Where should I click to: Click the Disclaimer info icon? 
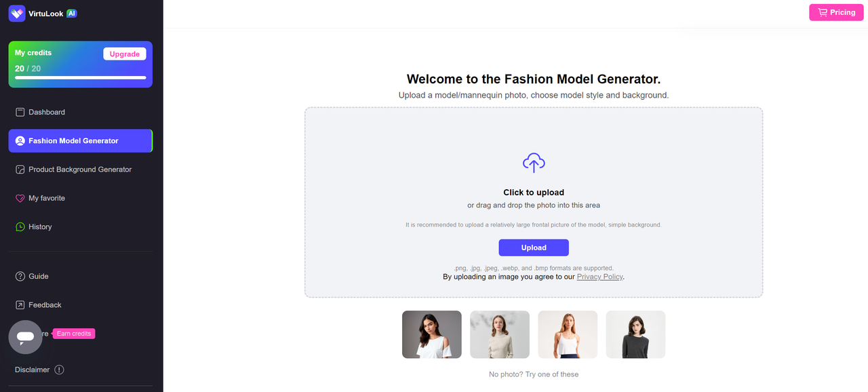[x=59, y=370]
